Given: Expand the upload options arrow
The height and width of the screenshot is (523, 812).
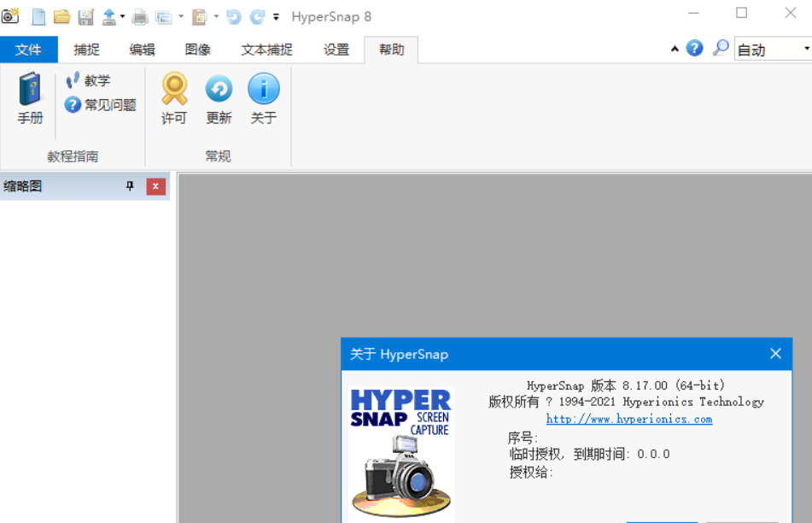Looking at the screenshot, I should 123,16.
